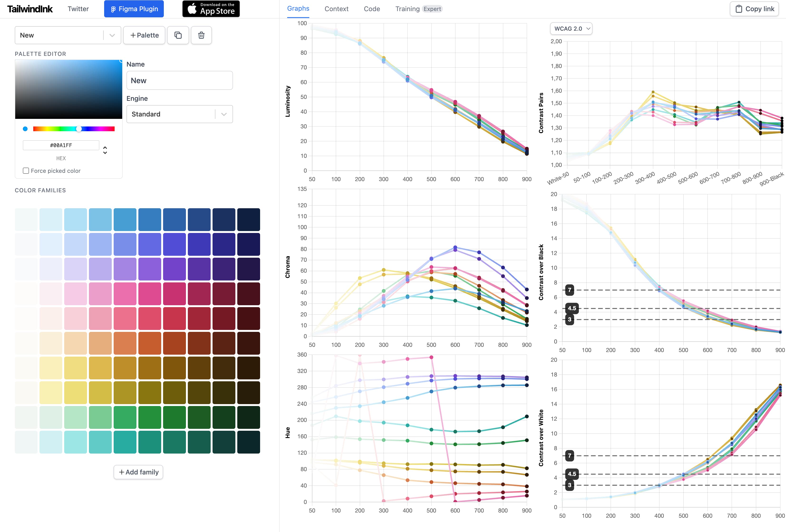Click the 4.5 contrast marker over white
The width and height of the screenshot is (786, 532).
[572, 474]
